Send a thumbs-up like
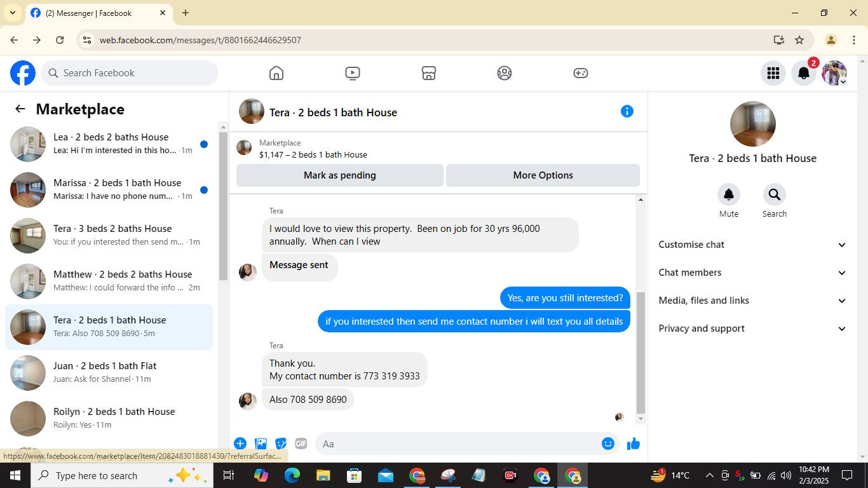 pyautogui.click(x=634, y=444)
